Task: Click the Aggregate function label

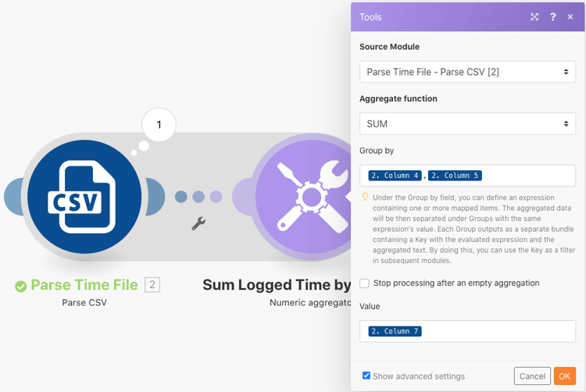Action: tap(398, 98)
